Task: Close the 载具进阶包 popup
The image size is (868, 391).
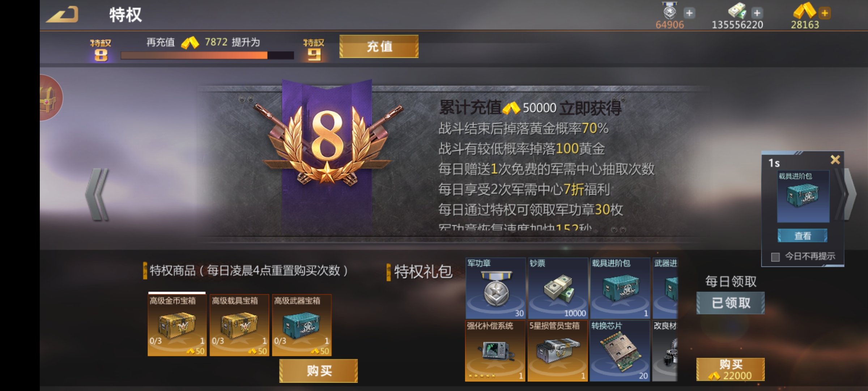Action: 835,160
